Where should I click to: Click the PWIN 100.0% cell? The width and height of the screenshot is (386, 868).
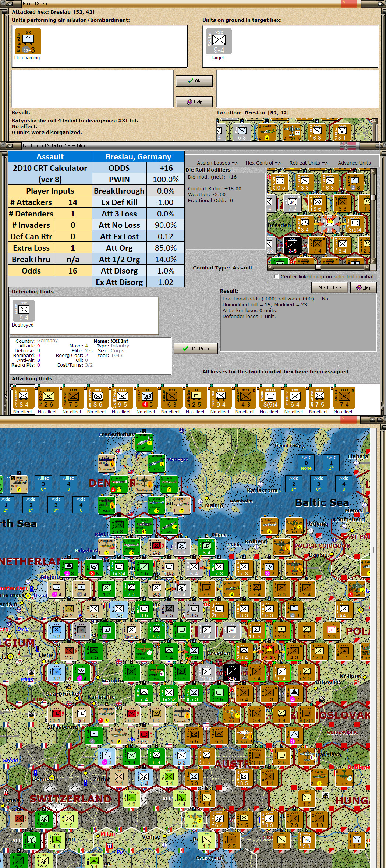(166, 179)
